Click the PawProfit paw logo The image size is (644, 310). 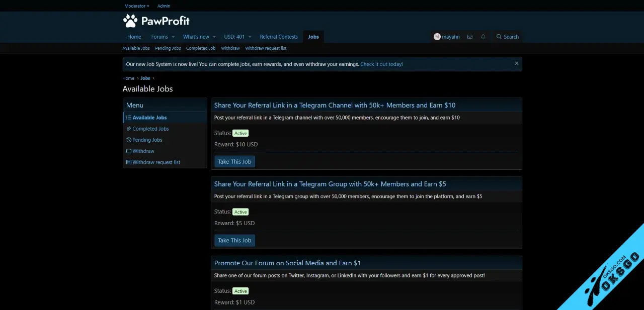pos(156,21)
